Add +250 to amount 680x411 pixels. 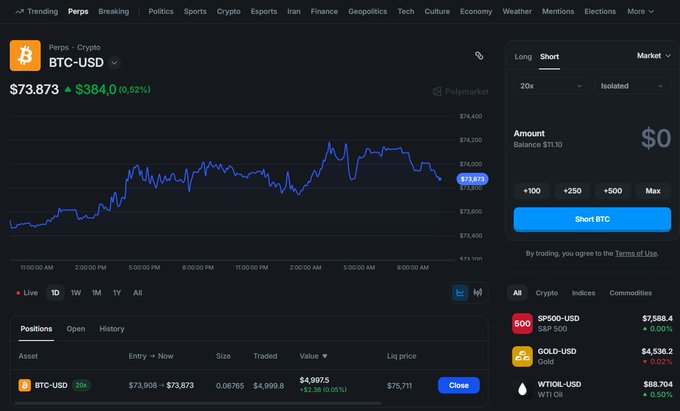click(572, 191)
